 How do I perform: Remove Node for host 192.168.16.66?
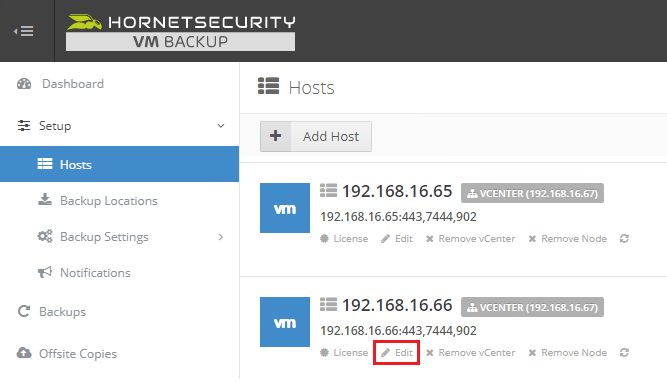click(x=567, y=353)
